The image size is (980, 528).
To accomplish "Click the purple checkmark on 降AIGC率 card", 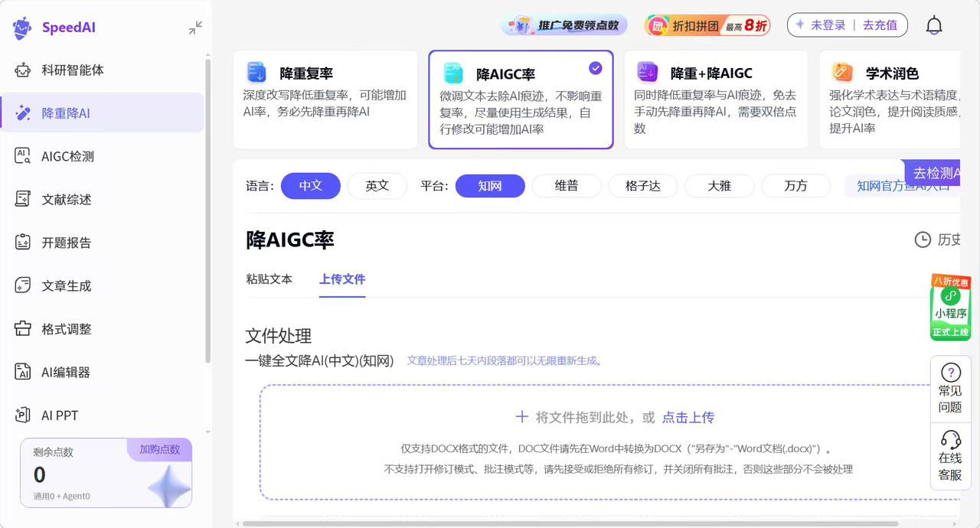I will 595,68.
